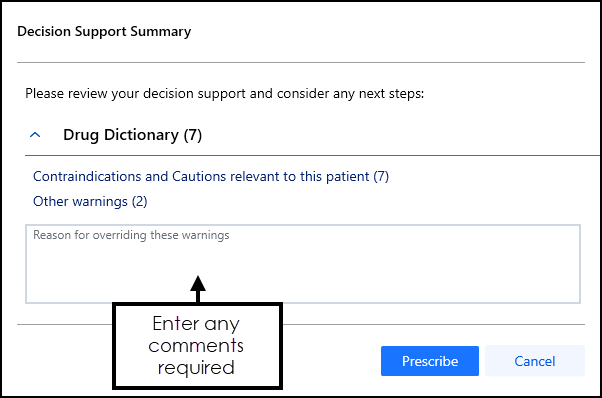Focus the override reason text area
The image size is (602, 398).
(303, 264)
